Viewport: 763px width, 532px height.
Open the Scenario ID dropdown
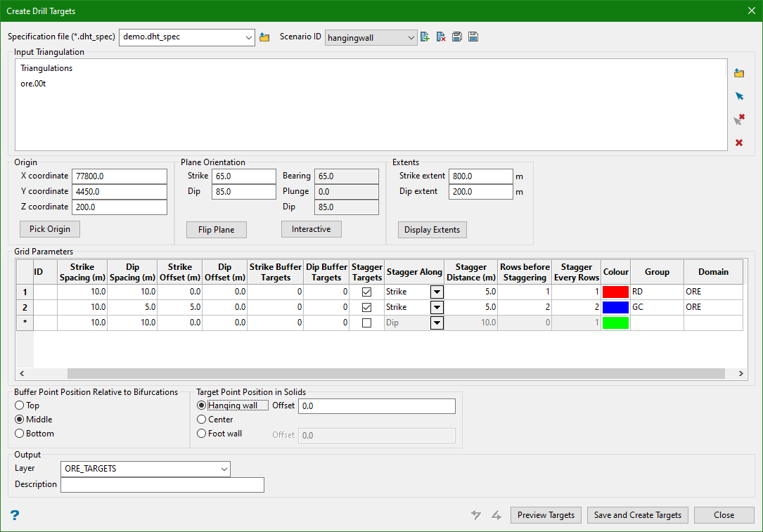pos(411,38)
